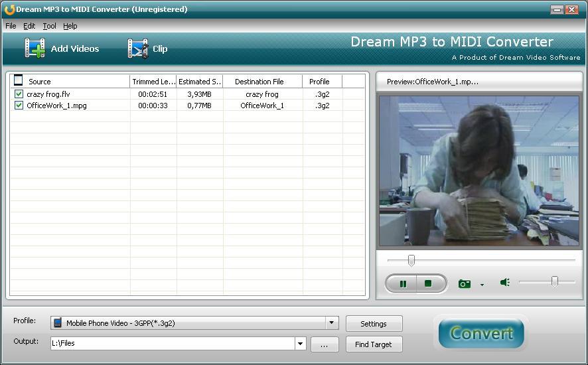Open the snapshot options dropdown arrow
Image resolution: width=588 pixels, height=365 pixels.
482,285
